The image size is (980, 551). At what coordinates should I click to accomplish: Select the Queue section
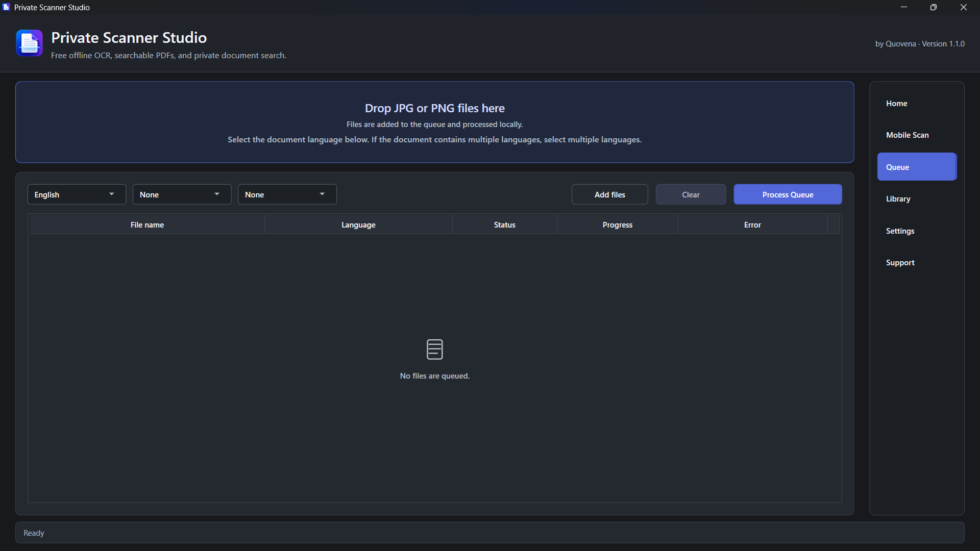click(x=917, y=167)
